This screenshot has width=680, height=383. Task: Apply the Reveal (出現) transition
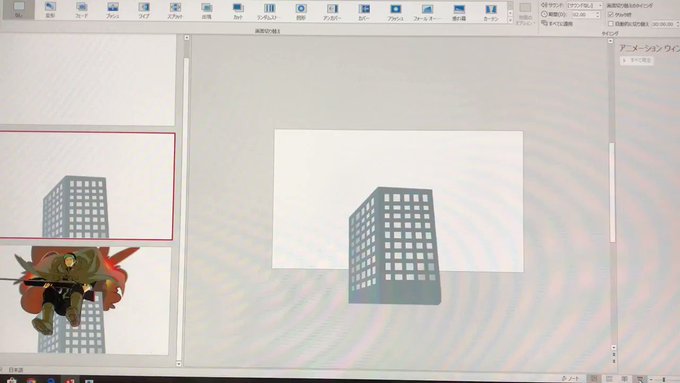tap(207, 10)
